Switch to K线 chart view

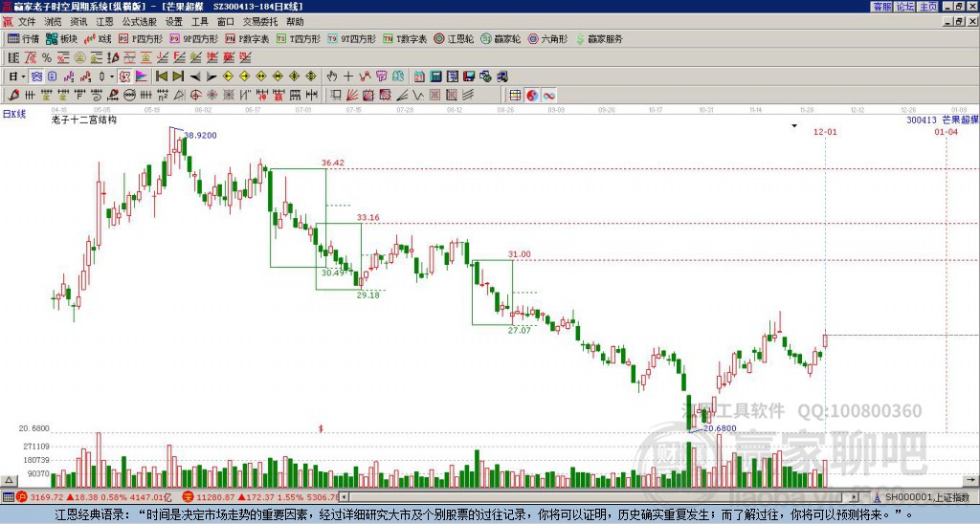tap(99, 38)
